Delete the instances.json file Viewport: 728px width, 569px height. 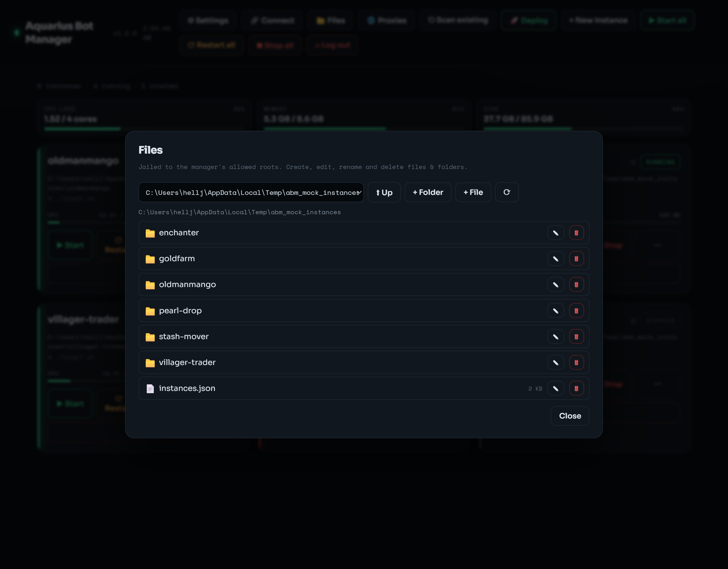pyautogui.click(x=576, y=388)
